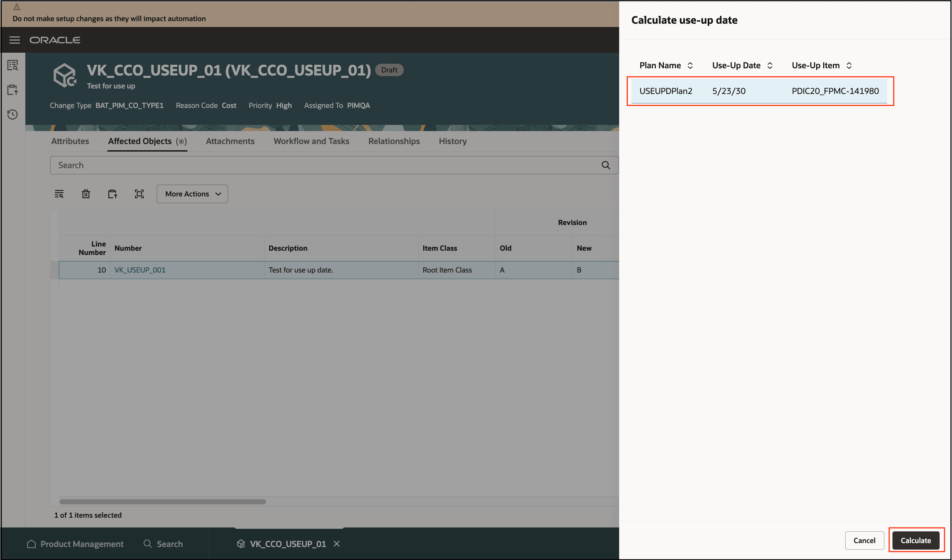Open the VK_USEUP_001 item link
The image size is (952, 560).
(x=140, y=270)
